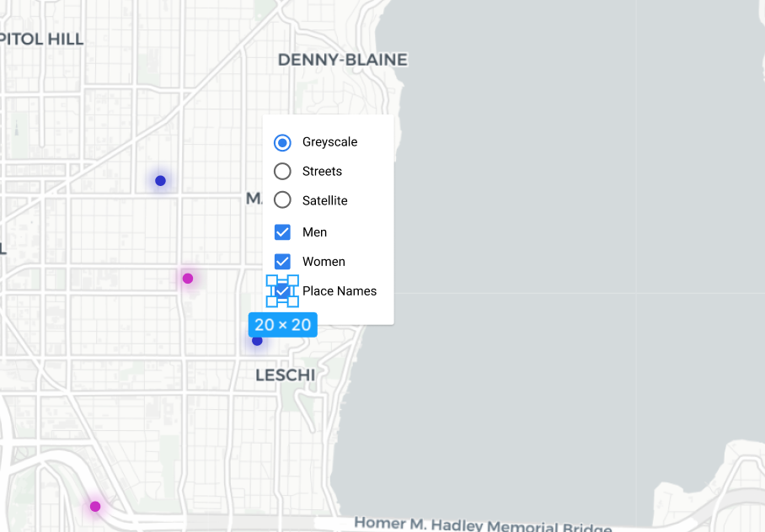Screen dimensions: 765x532
Task: Select the Greyscale basemap radio button
Action: click(283, 142)
